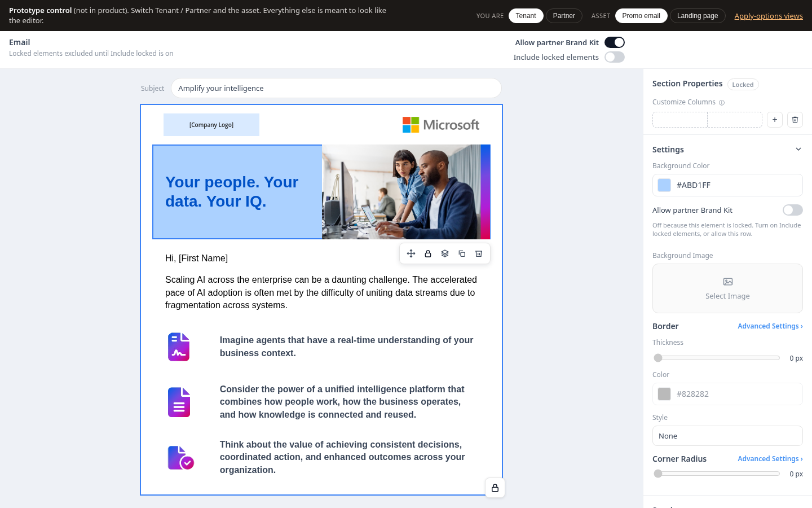Select the Tenant role option
This screenshot has width=812, height=508.
click(x=526, y=16)
